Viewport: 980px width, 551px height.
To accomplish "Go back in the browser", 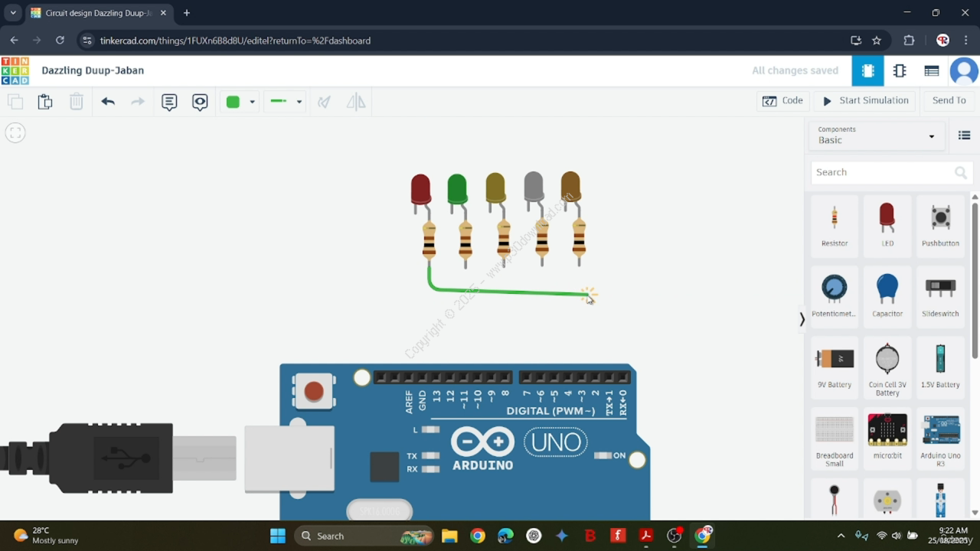I will coord(14,41).
